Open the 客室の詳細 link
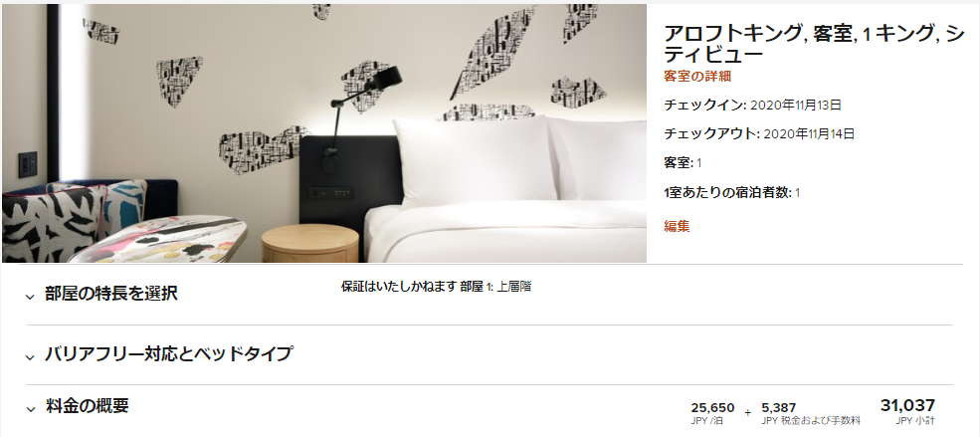The height and width of the screenshot is (437, 980). [x=697, y=77]
